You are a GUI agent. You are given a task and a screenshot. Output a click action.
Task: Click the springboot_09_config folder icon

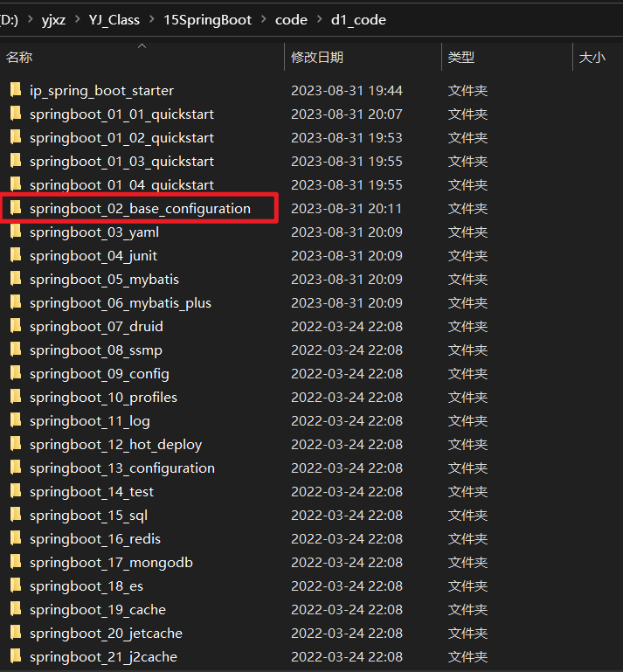click(x=16, y=373)
